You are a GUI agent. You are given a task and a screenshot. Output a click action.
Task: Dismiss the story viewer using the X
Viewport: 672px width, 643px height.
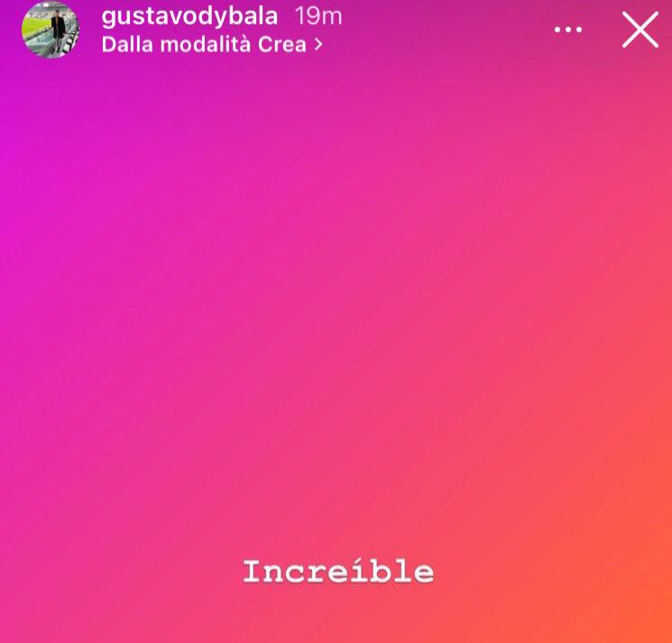coord(640,30)
